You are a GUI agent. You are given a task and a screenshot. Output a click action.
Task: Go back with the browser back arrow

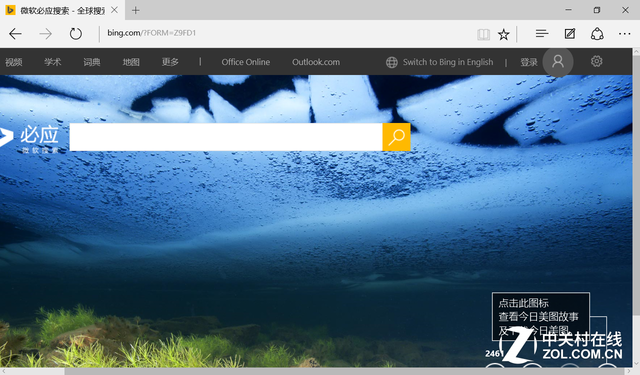click(16, 33)
